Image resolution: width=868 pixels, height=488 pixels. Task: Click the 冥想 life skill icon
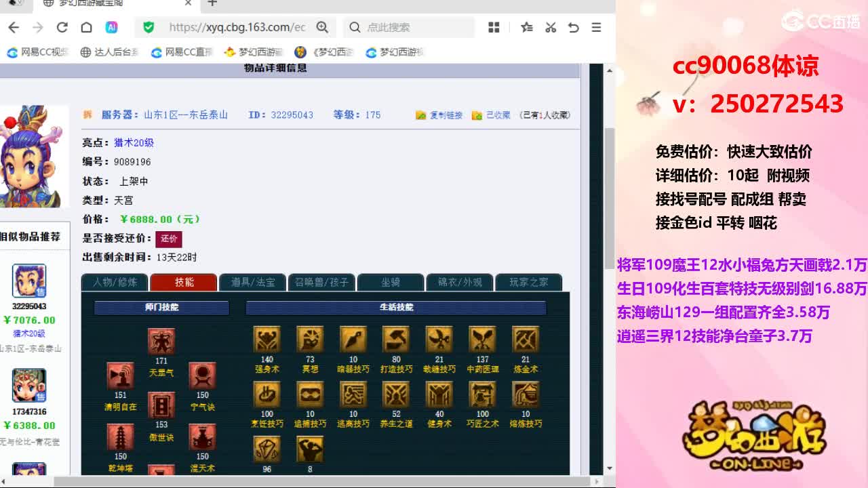coord(310,340)
